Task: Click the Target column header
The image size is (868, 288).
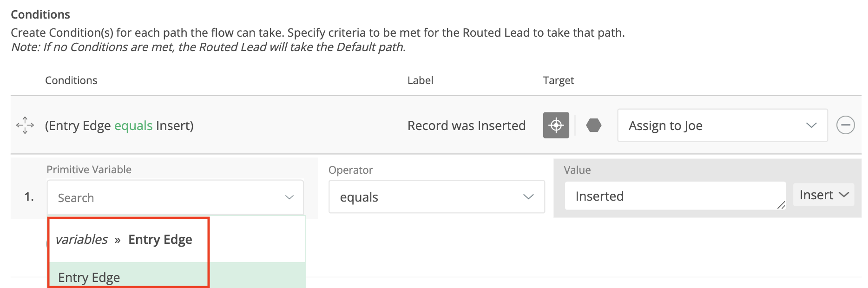Action: (x=558, y=80)
